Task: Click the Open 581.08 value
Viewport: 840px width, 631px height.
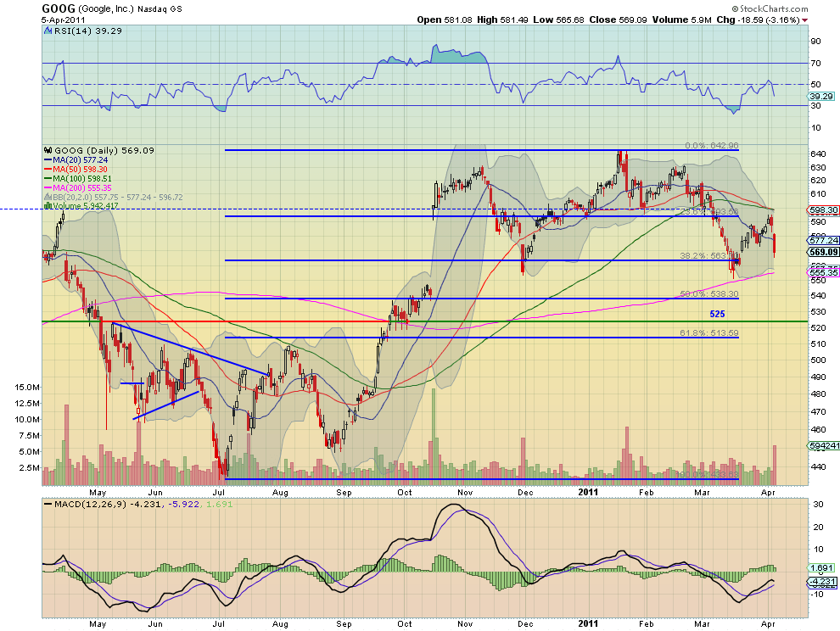Action: pos(445,20)
